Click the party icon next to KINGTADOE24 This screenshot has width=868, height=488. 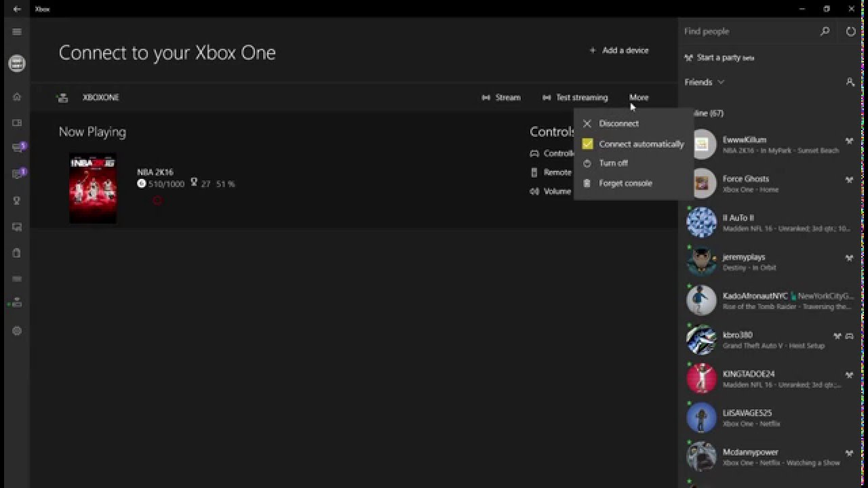pyautogui.click(x=849, y=375)
